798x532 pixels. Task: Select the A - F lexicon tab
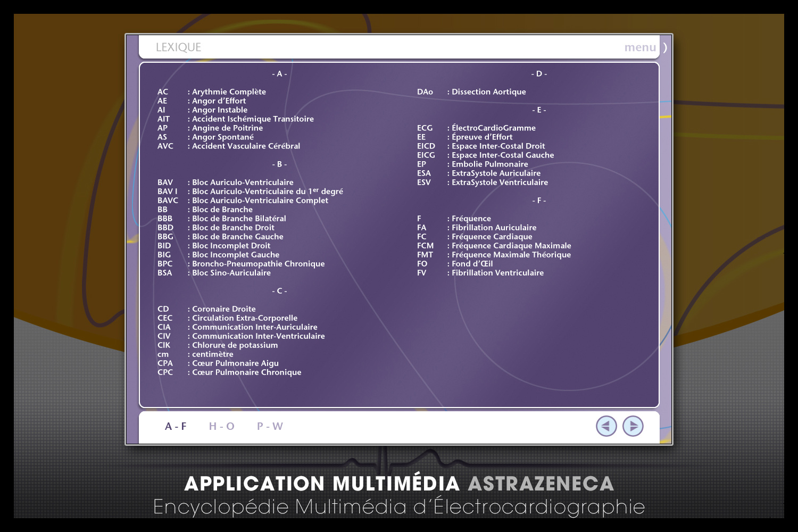[x=176, y=426]
